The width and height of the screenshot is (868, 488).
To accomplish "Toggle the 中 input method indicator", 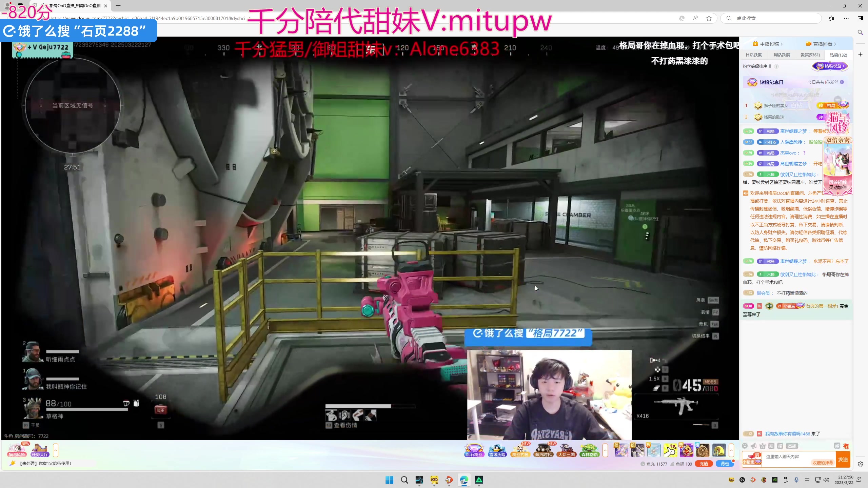I will (x=807, y=480).
